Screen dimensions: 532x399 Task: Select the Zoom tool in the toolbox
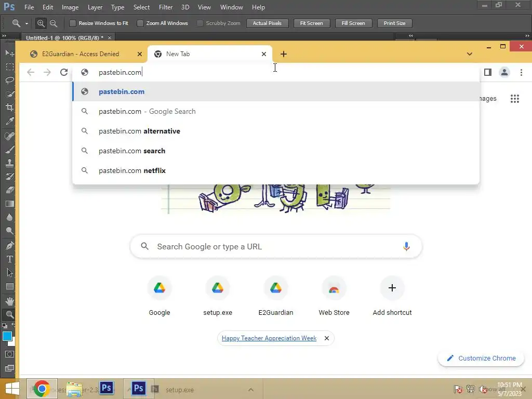pyautogui.click(x=9, y=314)
